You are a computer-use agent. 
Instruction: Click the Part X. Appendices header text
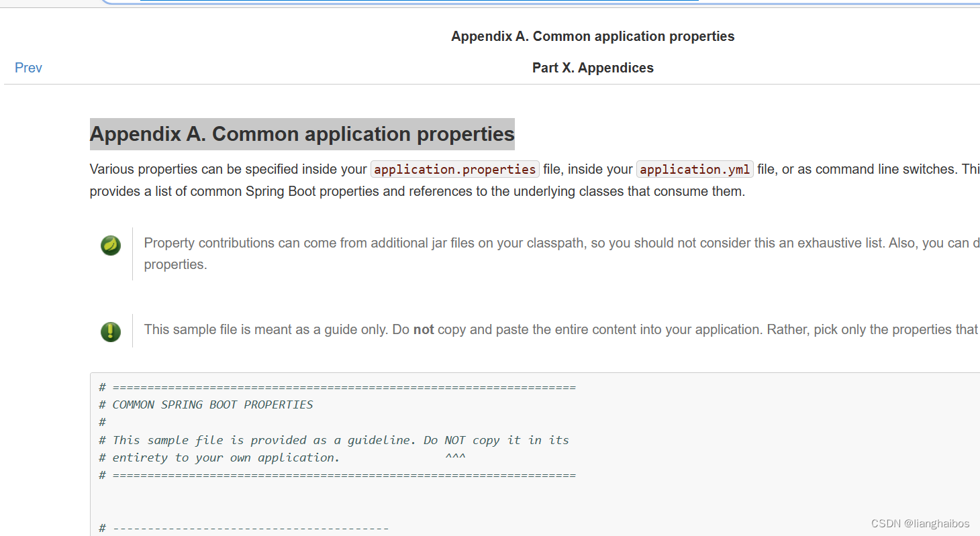[x=593, y=68]
